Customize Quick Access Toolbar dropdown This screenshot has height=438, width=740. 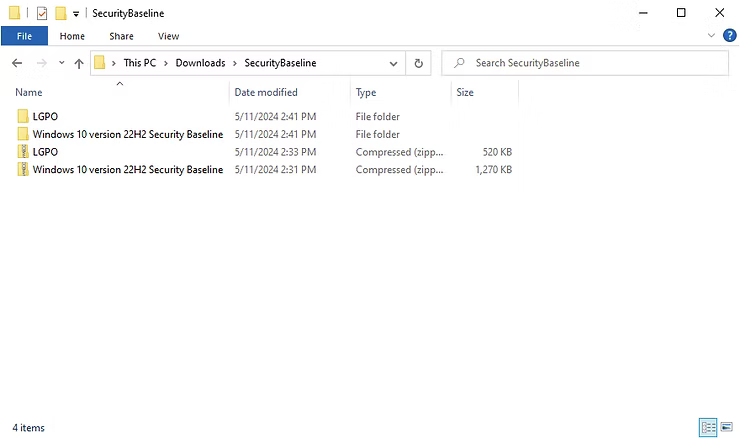pos(76,14)
